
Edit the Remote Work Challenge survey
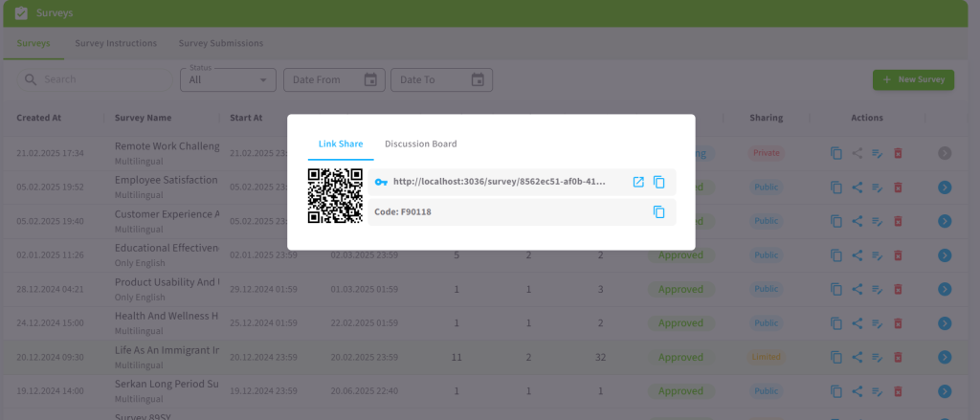(x=878, y=153)
